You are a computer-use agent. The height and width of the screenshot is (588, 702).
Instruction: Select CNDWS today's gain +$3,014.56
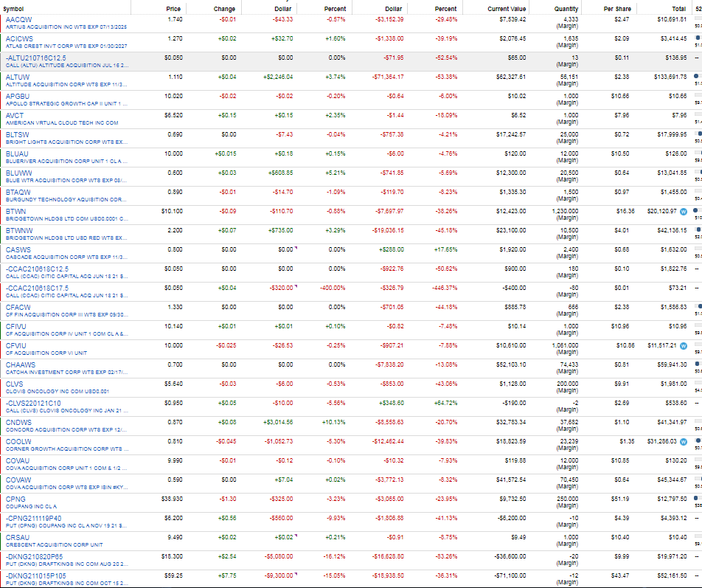coord(278,422)
